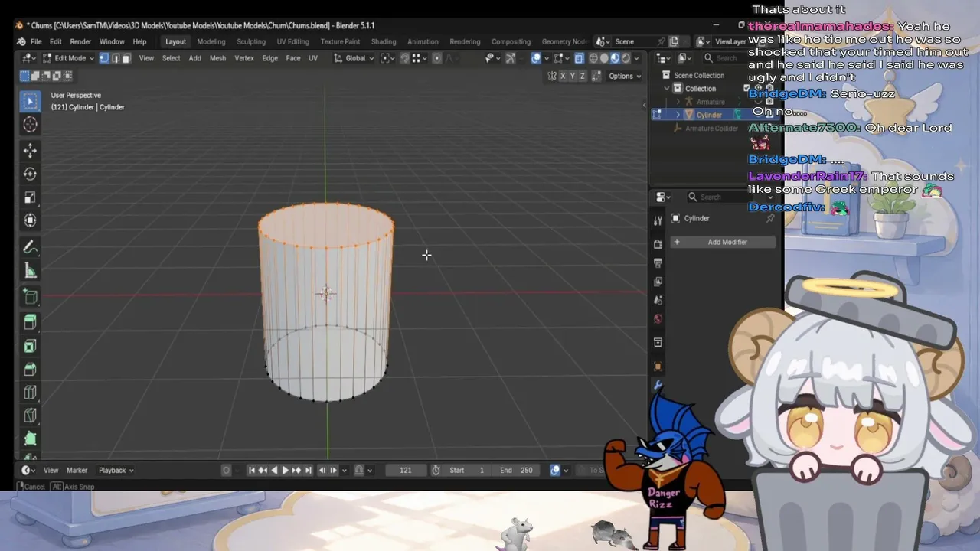Open the File menu
Viewport: 980px width, 551px height.
point(36,41)
